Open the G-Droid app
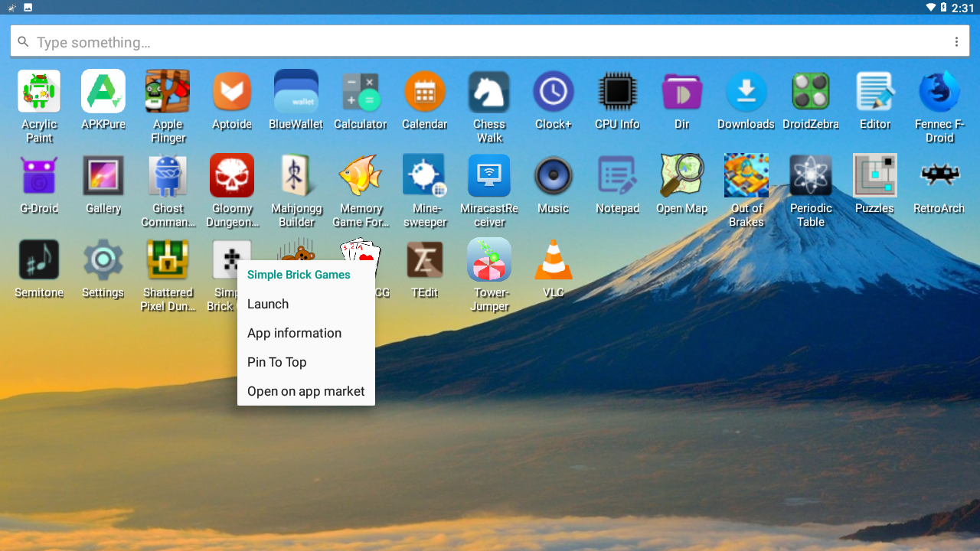Image resolution: width=980 pixels, height=551 pixels. (x=39, y=176)
